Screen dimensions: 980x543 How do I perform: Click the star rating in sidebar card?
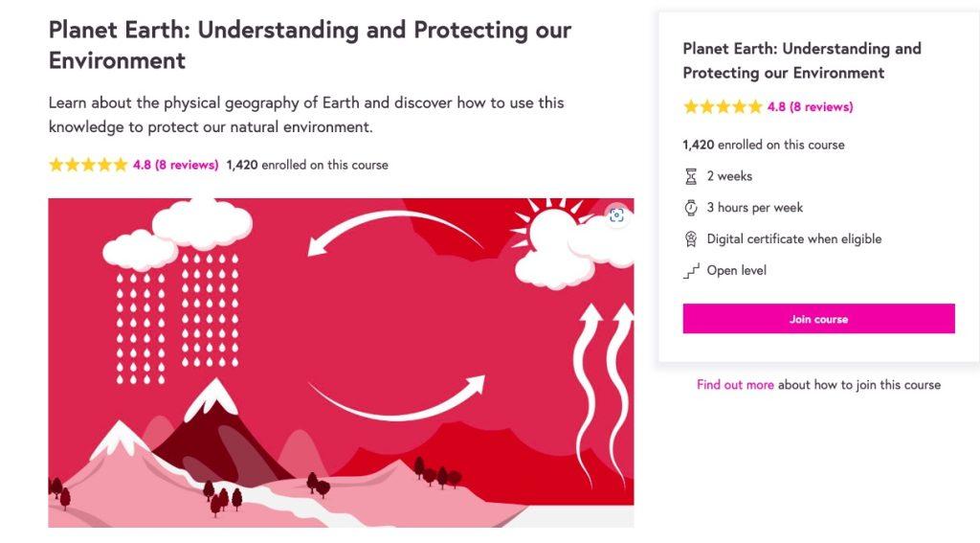tap(723, 107)
